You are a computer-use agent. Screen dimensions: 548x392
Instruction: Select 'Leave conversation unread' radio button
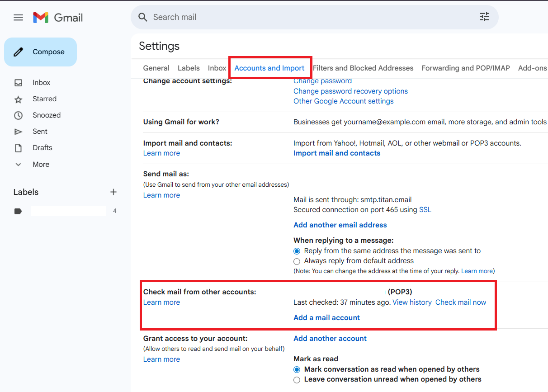(x=297, y=380)
